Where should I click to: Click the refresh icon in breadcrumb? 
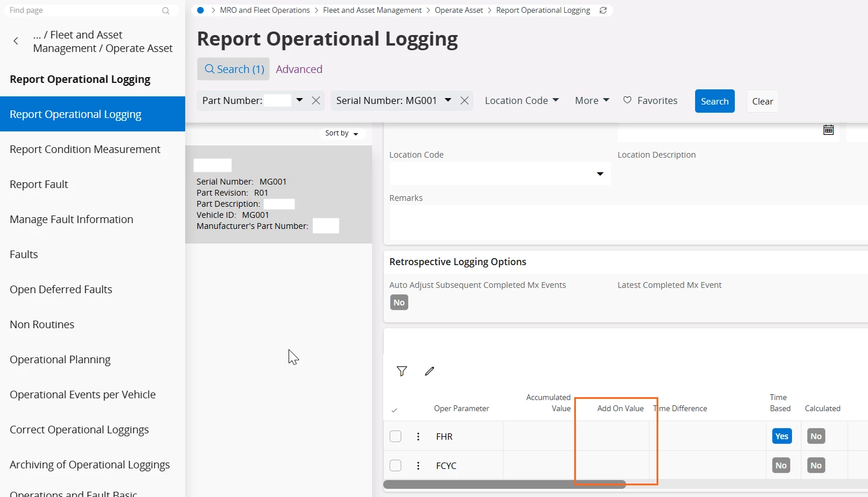click(603, 11)
